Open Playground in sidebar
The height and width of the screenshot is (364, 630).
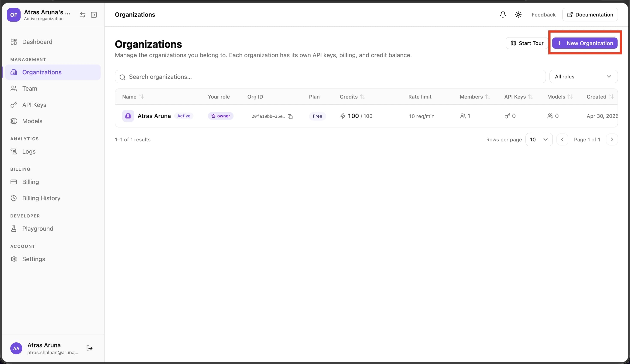(53, 229)
